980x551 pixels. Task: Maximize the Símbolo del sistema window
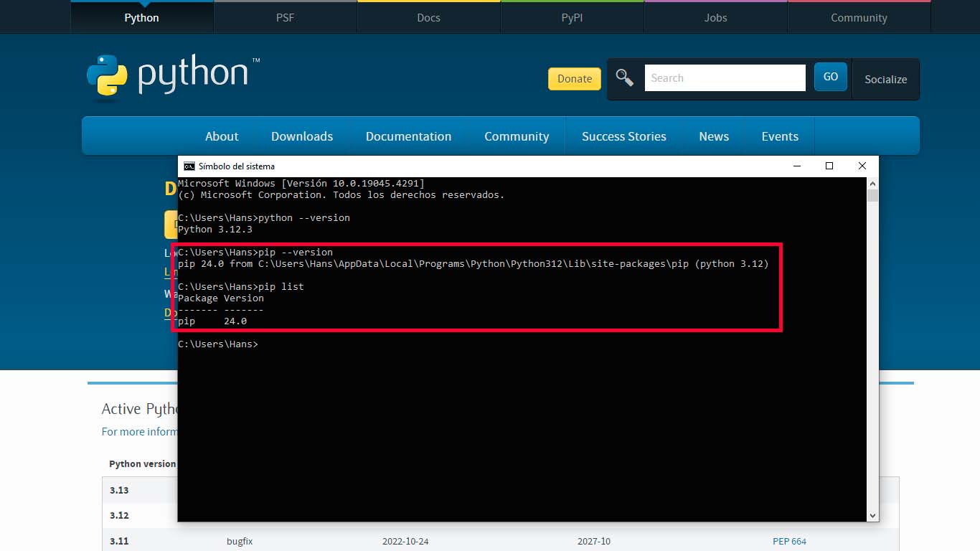pos(829,166)
